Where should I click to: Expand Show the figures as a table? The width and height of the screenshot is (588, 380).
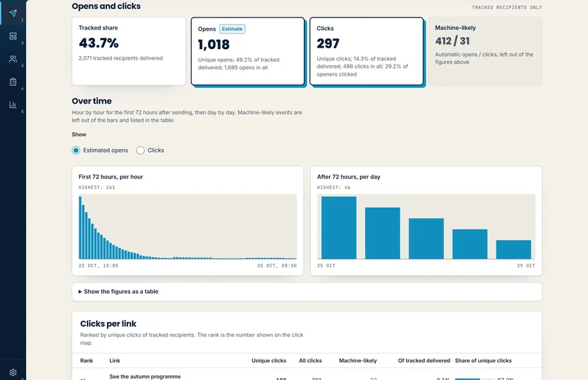[307, 292]
